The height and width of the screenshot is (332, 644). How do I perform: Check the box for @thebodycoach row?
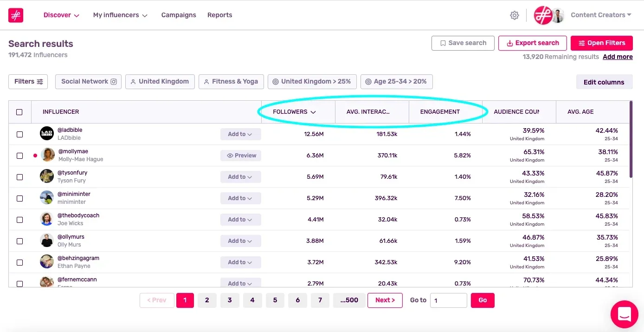click(19, 220)
